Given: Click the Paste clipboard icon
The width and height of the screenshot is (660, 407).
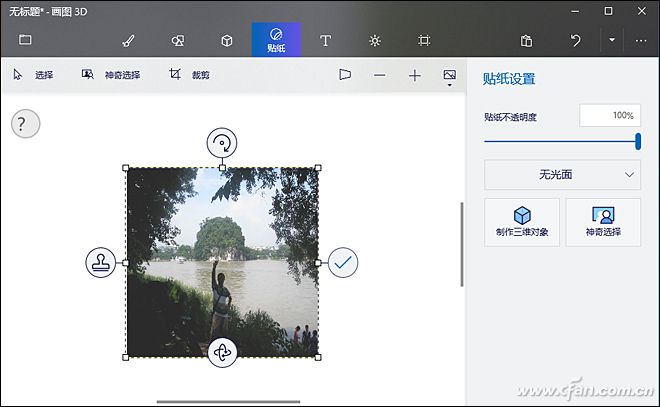Looking at the screenshot, I should (526, 40).
